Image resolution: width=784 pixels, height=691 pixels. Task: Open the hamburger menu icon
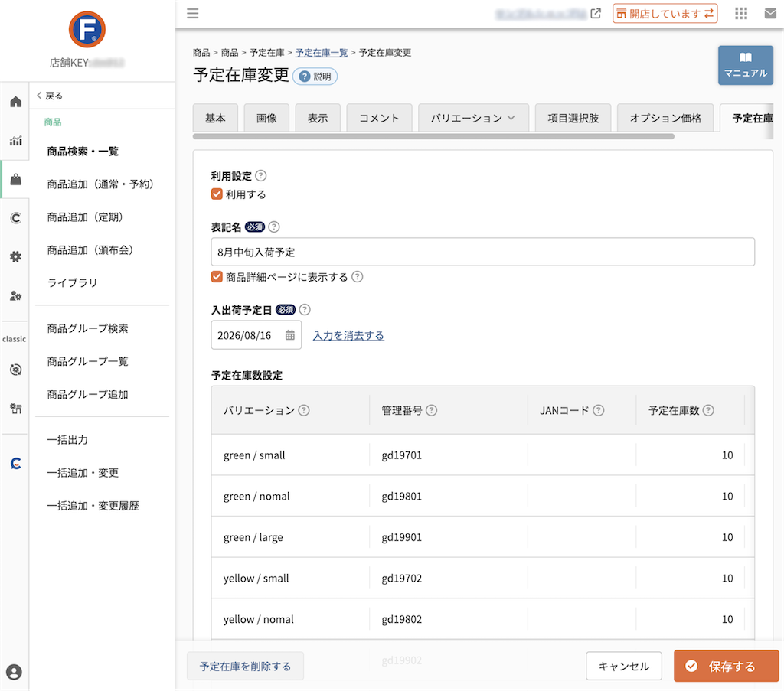192,14
